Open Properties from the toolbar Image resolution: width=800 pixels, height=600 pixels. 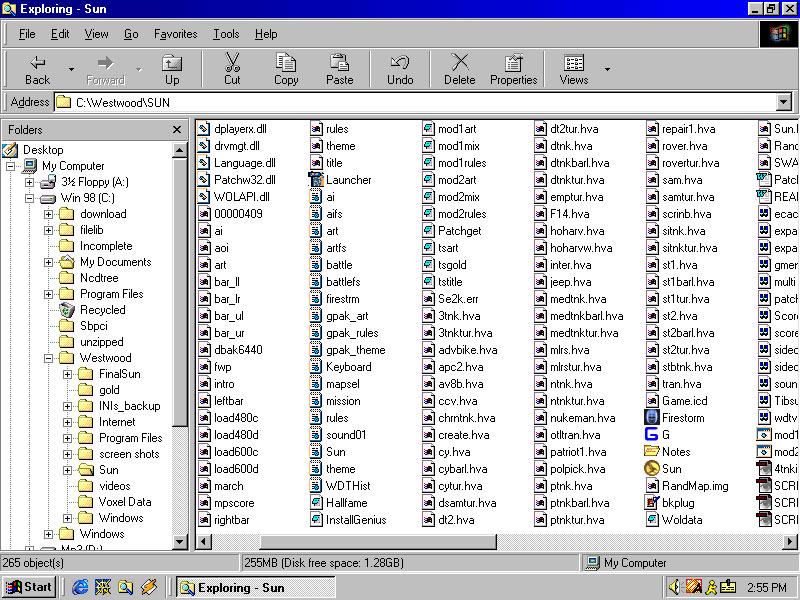pyautogui.click(x=513, y=70)
